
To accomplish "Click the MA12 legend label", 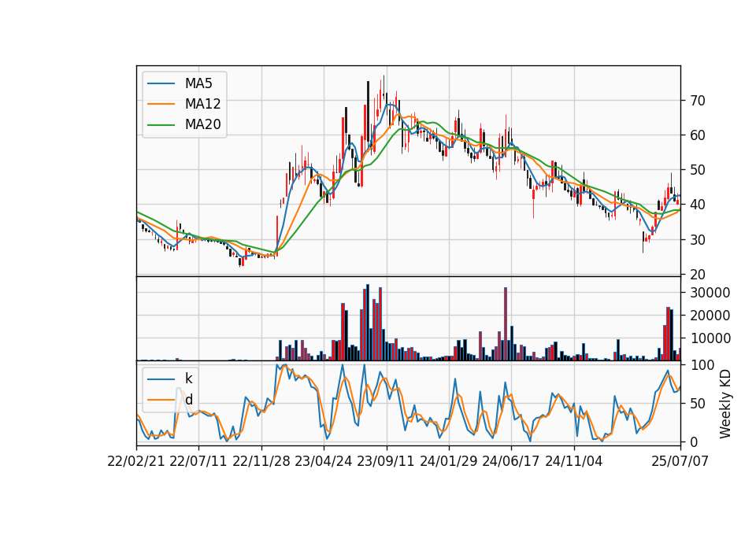I will click(x=202, y=104).
